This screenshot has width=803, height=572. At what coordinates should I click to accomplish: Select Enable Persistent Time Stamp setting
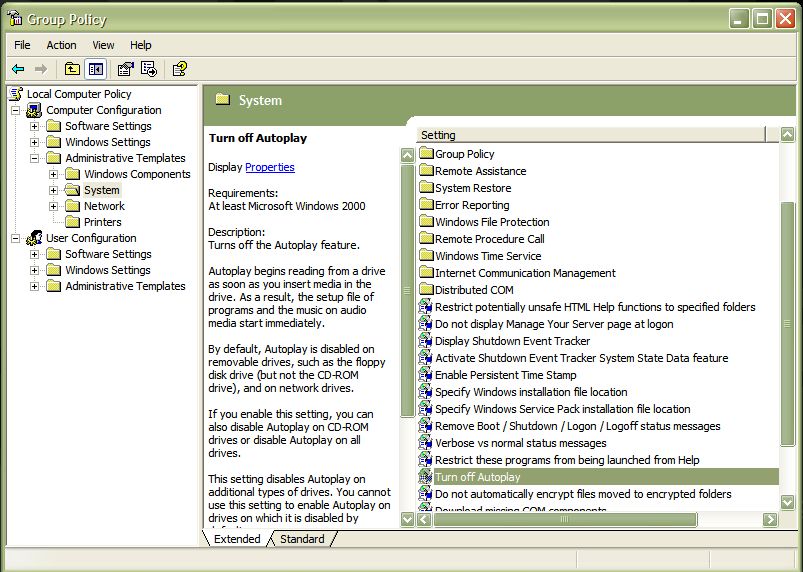[498, 374]
